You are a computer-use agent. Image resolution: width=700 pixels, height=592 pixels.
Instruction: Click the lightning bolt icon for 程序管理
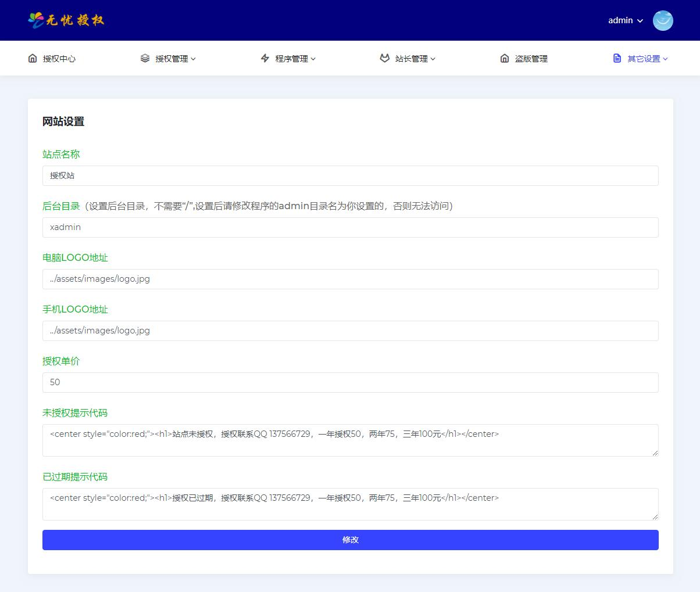tap(265, 58)
